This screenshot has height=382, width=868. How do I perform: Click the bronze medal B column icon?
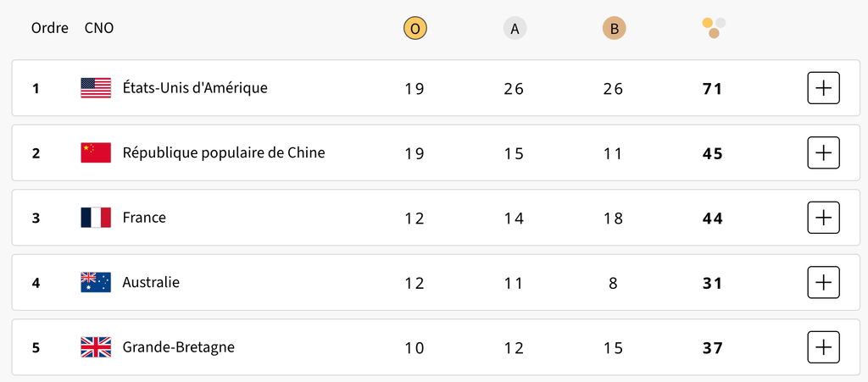[615, 29]
